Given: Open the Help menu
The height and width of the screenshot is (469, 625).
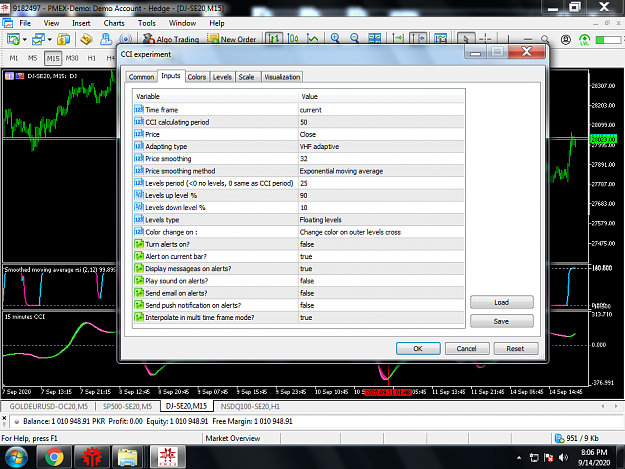Looking at the screenshot, I should [217, 23].
